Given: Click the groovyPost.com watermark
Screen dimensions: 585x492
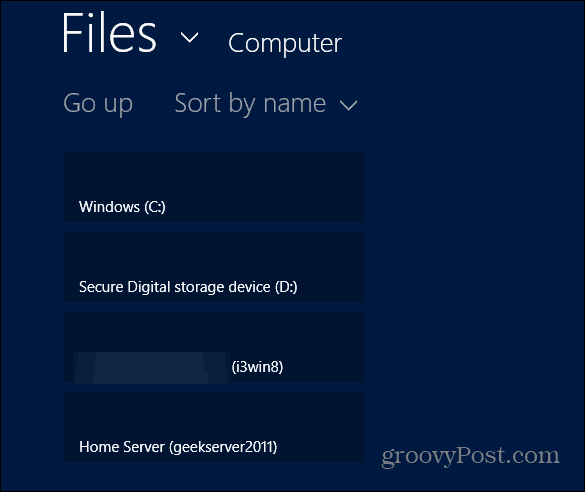Looking at the screenshot, I should point(470,456).
